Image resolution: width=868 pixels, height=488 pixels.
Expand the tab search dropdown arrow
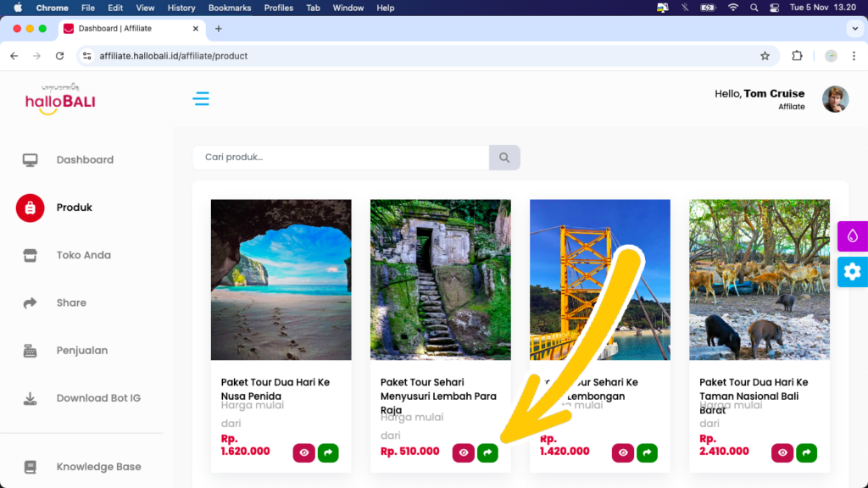coord(855,29)
